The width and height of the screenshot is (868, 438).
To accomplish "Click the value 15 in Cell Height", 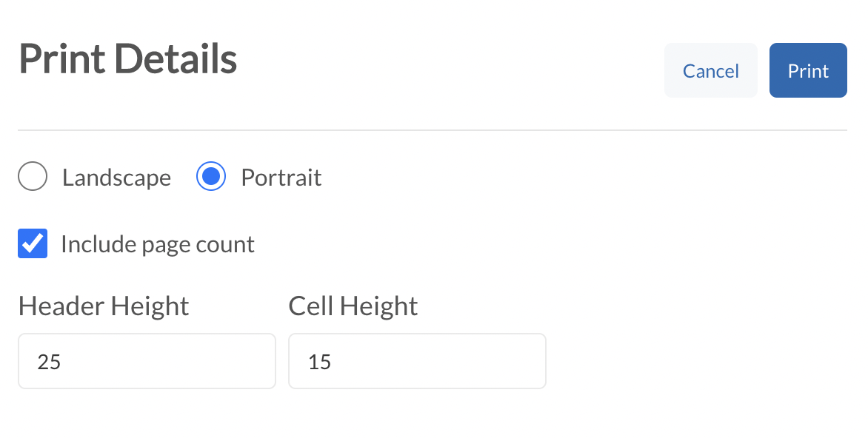I will click(319, 362).
